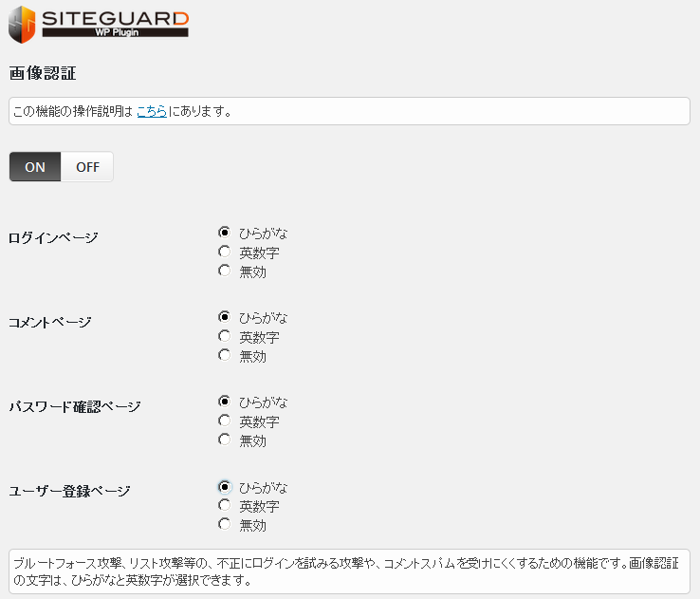Screen dimensions: 700x599
Task: Select 英数字 for ログインページ
Action: pos(224,252)
